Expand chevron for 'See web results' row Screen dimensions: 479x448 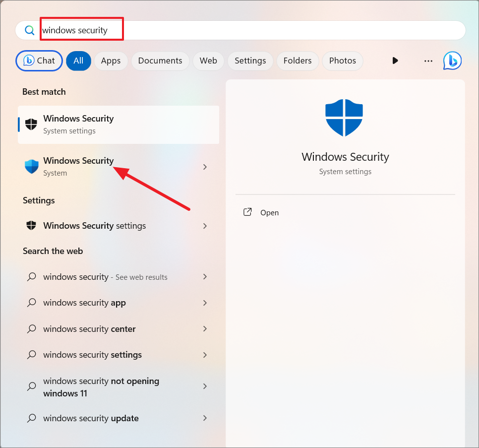[205, 276]
